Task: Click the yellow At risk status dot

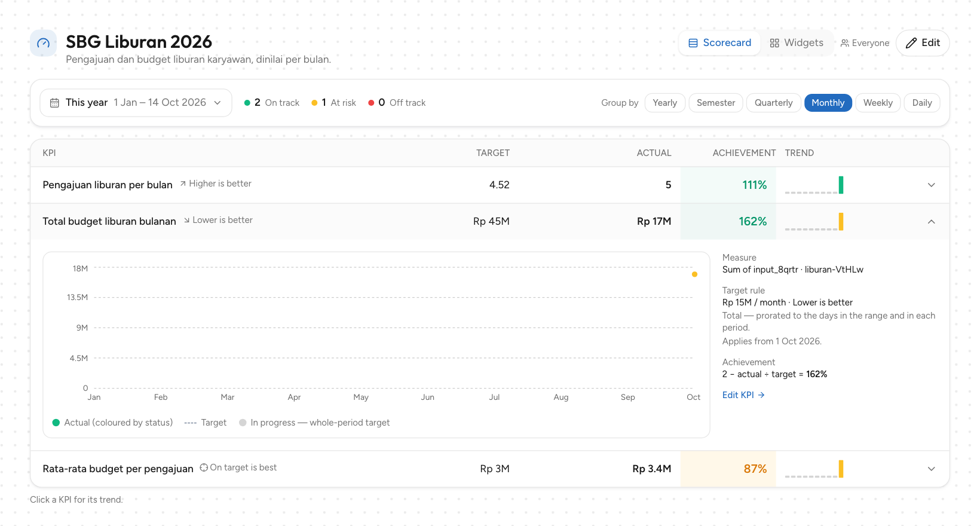Action: [314, 103]
